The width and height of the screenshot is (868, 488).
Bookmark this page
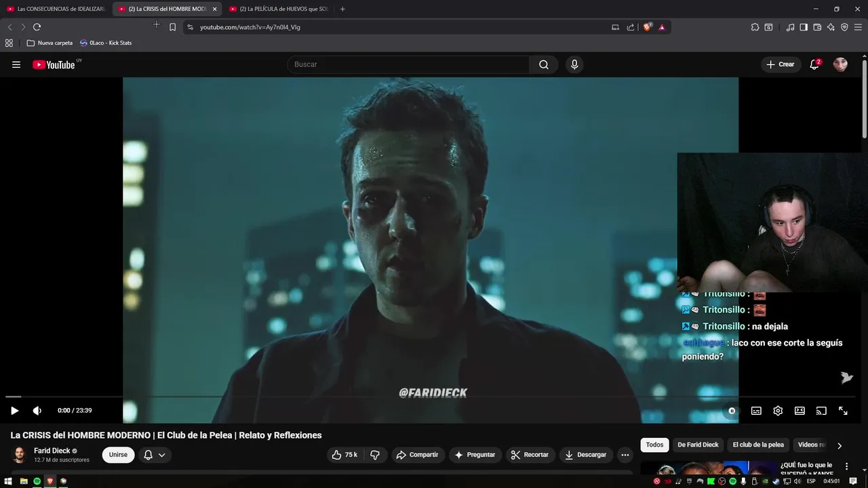(x=172, y=27)
